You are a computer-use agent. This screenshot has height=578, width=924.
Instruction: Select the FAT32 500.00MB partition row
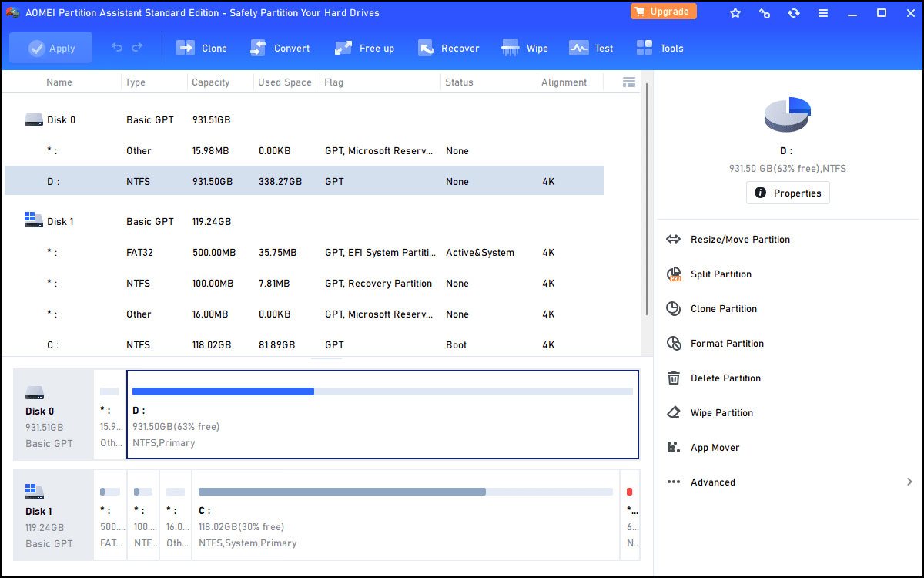click(x=304, y=253)
